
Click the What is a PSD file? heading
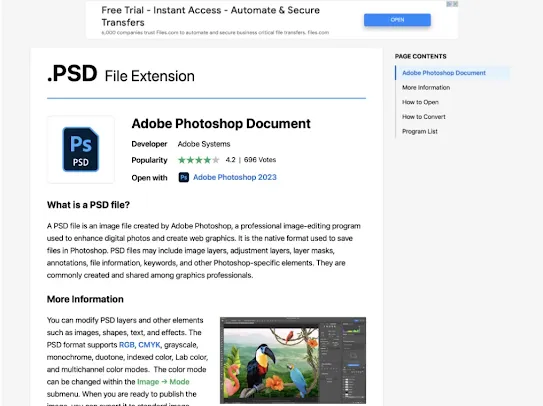tap(88, 205)
